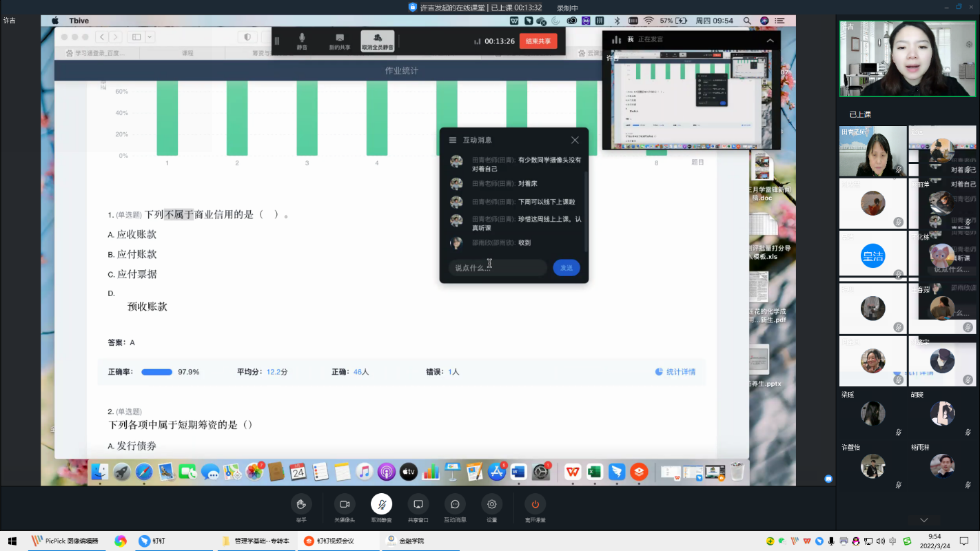
Task: Select answer option A. 应收账款
Action: [132, 235]
